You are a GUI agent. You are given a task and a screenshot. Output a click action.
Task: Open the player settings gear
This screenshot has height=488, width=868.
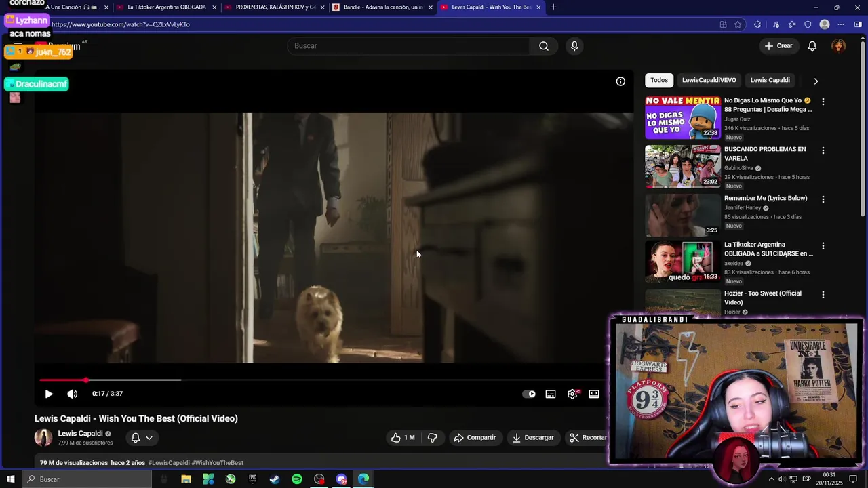572,394
